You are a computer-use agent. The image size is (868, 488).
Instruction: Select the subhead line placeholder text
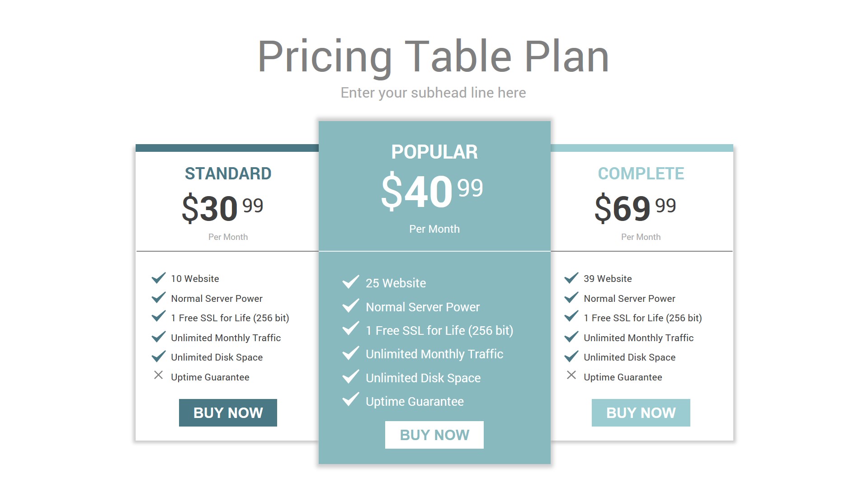(x=433, y=93)
